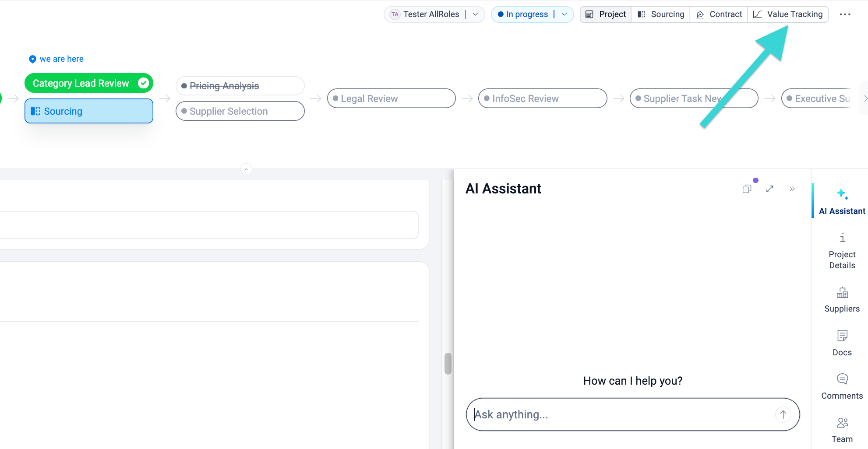Viewport: 868px width, 449px height.
Task: Collapse the workflow stage panel
Action: (246, 169)
